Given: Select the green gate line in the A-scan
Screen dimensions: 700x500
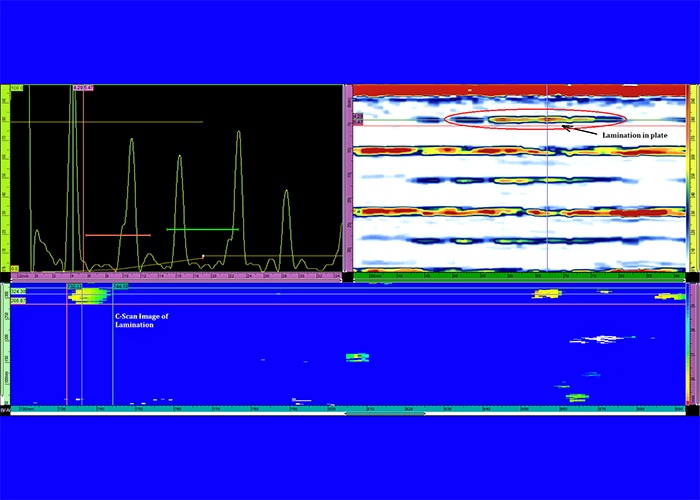Looking at the screenshot, I should [x=202, y=229].
